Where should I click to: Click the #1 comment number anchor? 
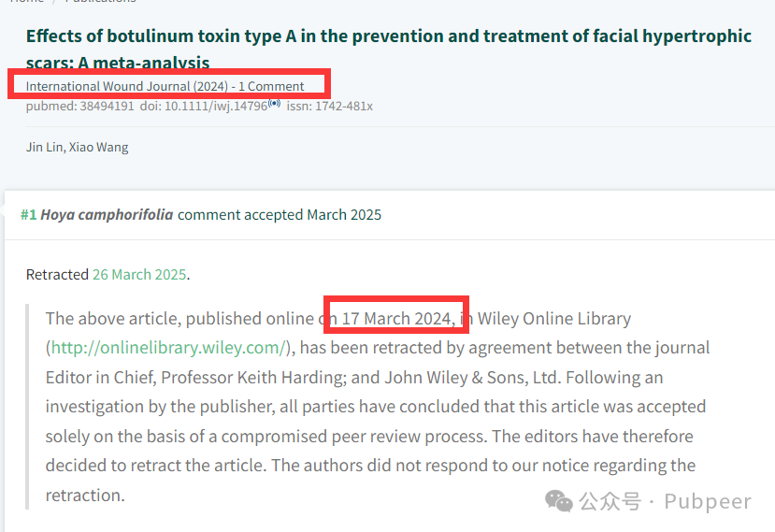coord(28,215)
